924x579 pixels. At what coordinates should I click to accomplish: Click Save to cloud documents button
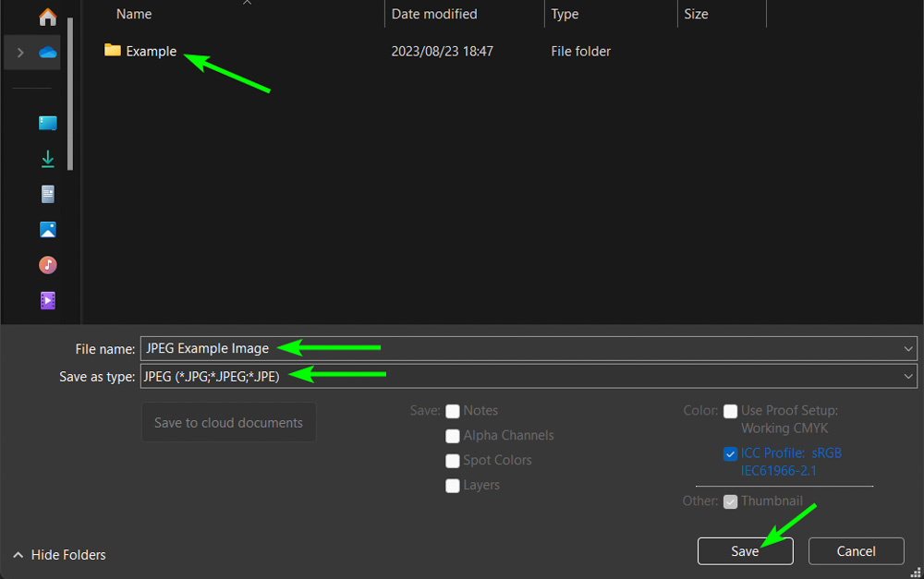(x=228, y=422)
